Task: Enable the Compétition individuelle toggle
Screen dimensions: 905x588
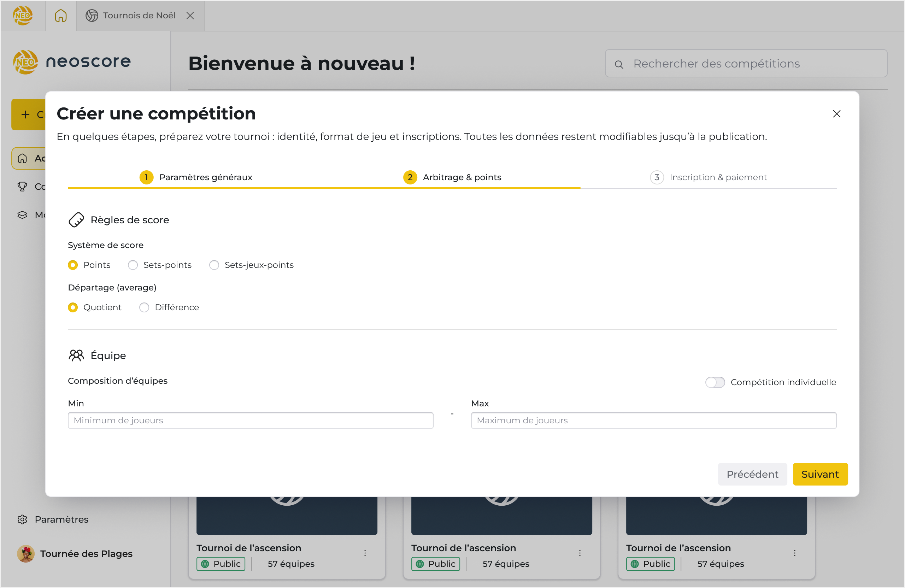Action: pos(715,382)
